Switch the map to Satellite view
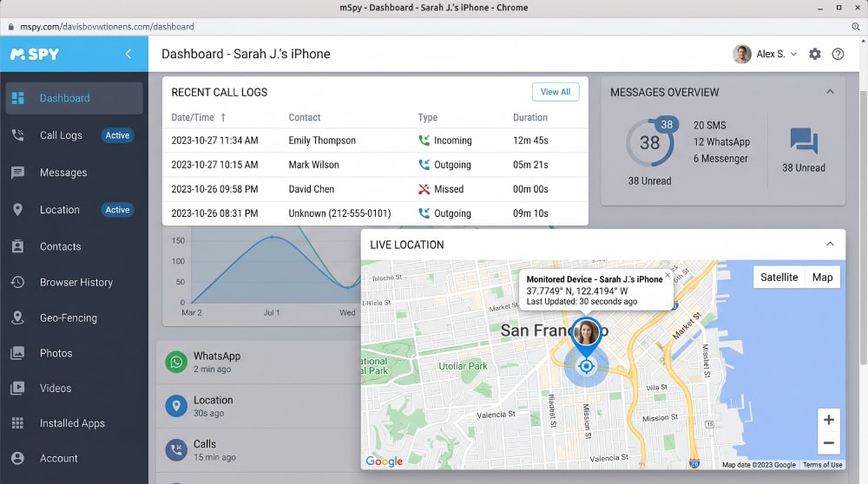This screenshot has height=484, width=868. [x=779, y=277]
